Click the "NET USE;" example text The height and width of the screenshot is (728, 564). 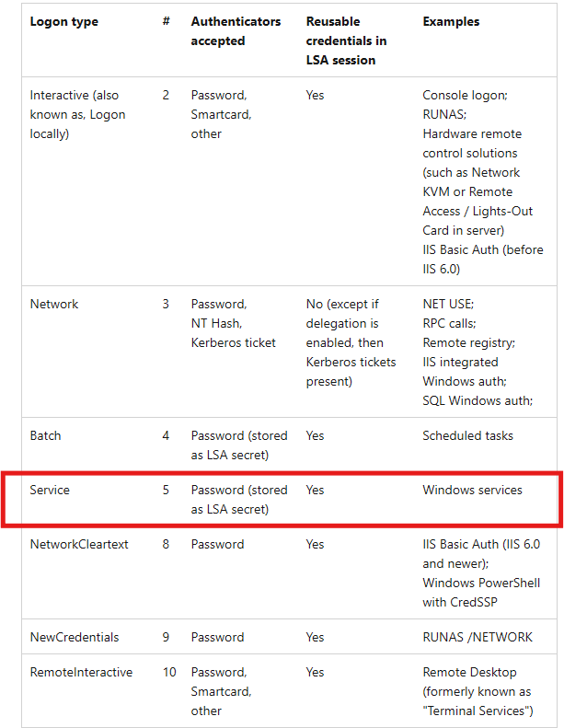tap(448, 304)
